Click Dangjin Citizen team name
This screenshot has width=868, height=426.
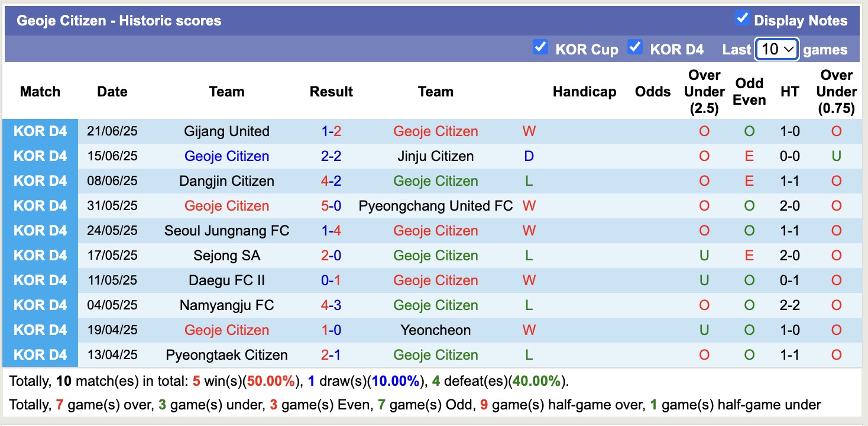226,181
